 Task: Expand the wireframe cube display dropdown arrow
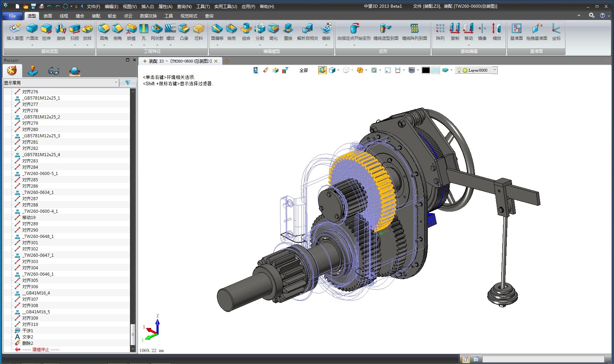(x=352, y=70)
